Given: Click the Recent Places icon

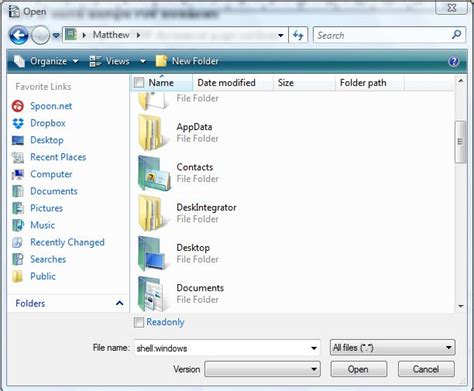Looking at the screenshot, I should [18, 157].
